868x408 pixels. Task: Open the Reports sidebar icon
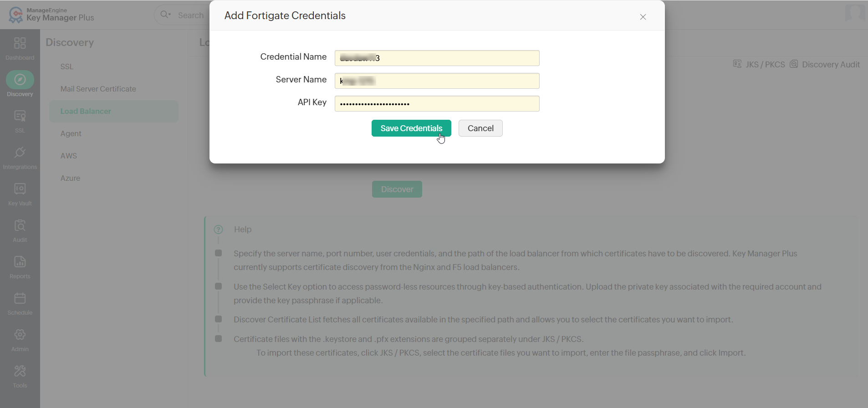pos(20,262)
